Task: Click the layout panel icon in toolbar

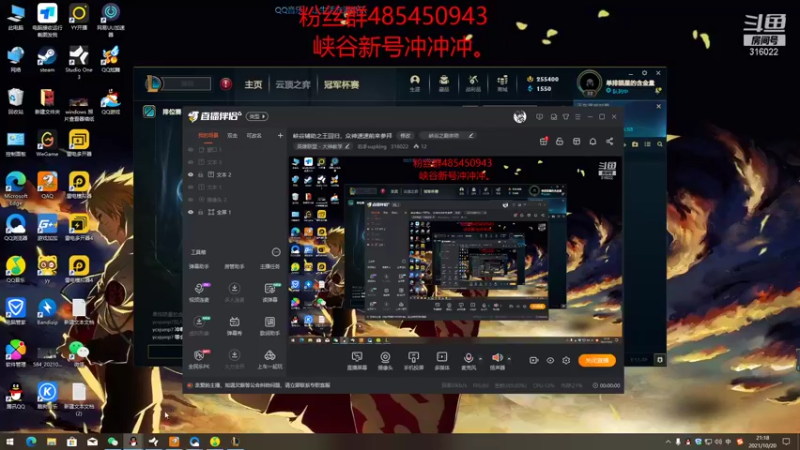Action: pos(577,141)
